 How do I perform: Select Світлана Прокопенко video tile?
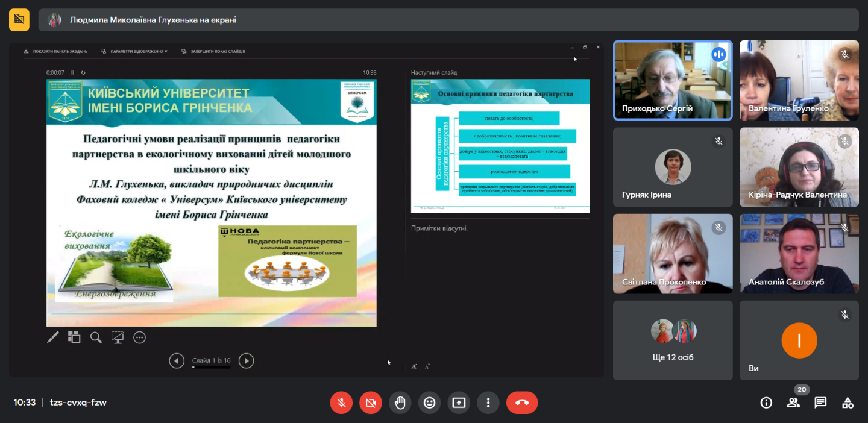click(x=673, y=254)
